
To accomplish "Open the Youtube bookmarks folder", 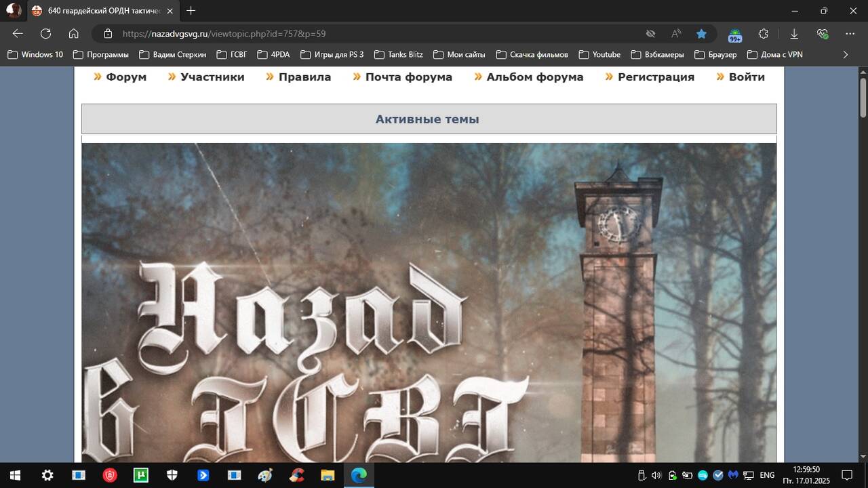I will tap(600, 54).
